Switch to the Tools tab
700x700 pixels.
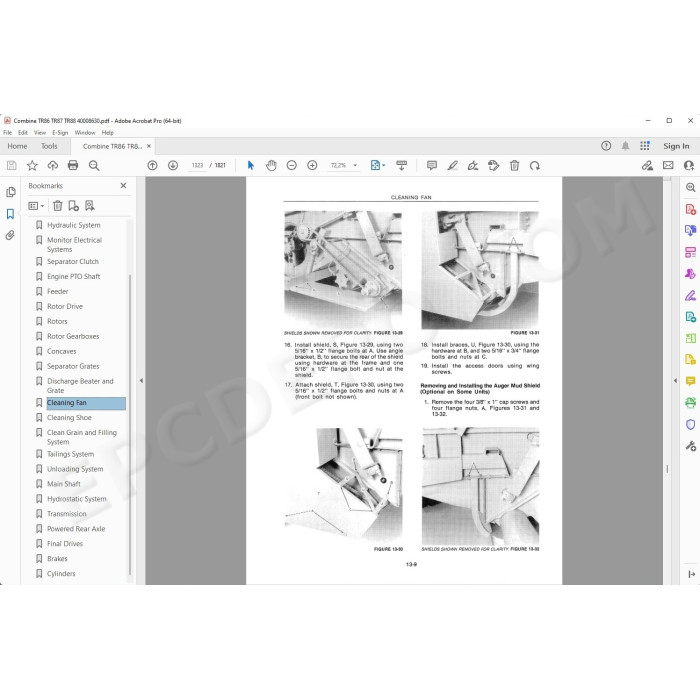49,146
